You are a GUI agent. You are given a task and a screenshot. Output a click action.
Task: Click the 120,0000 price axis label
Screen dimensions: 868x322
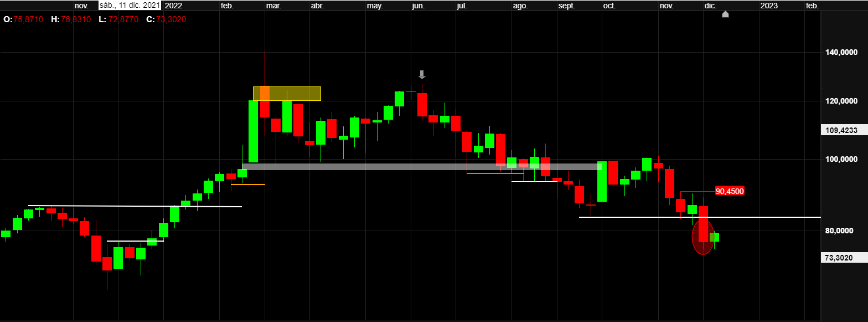coord(841,101)
